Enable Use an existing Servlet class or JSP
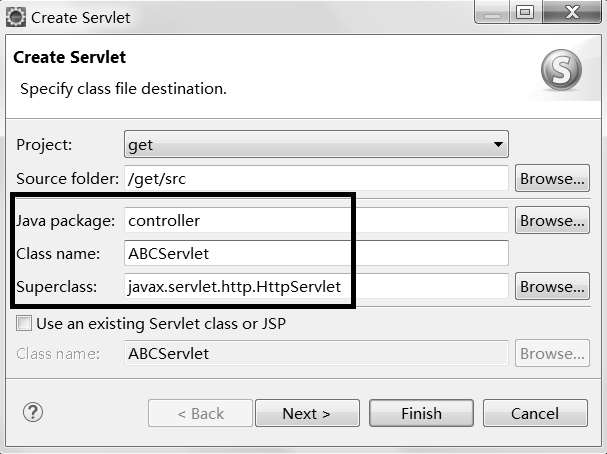Viewport: 607px width, 454px height. 24,324
